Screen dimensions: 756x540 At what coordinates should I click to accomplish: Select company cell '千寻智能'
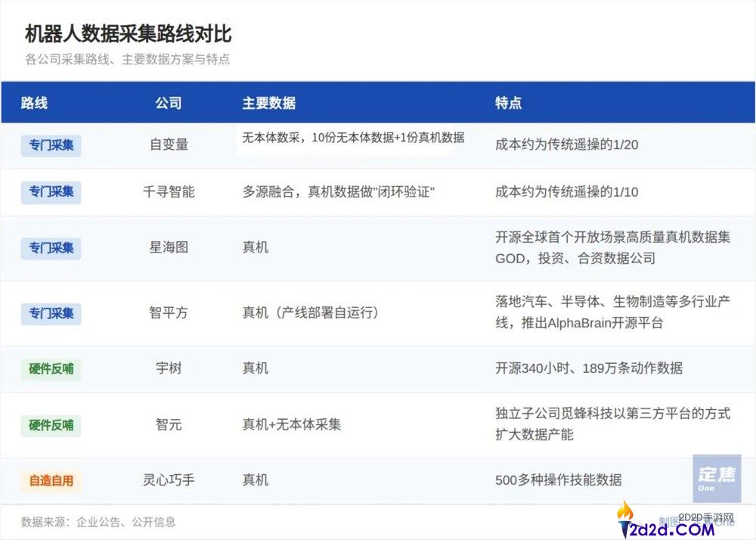pyautogui.click(x=169, y=192)
